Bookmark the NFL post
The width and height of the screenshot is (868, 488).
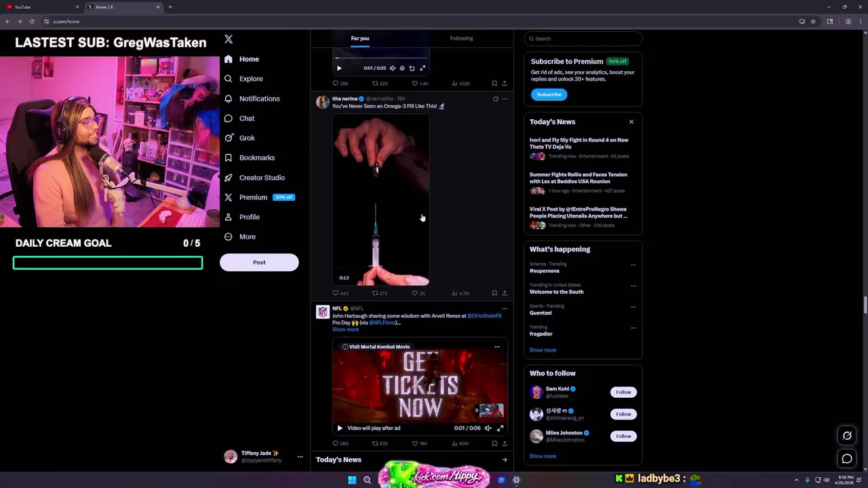tap(494, 444)
